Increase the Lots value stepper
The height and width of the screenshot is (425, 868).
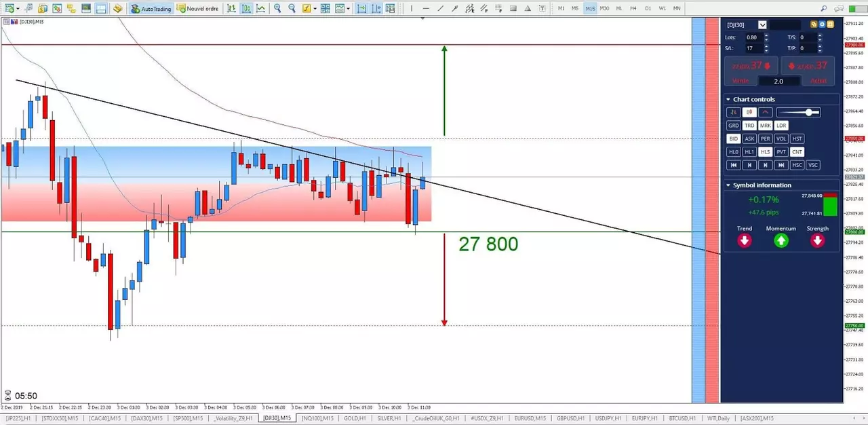point(766,35)
